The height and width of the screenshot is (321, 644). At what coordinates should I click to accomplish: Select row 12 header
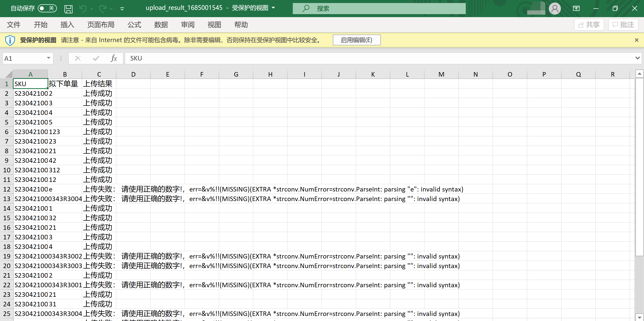point(7,189)
